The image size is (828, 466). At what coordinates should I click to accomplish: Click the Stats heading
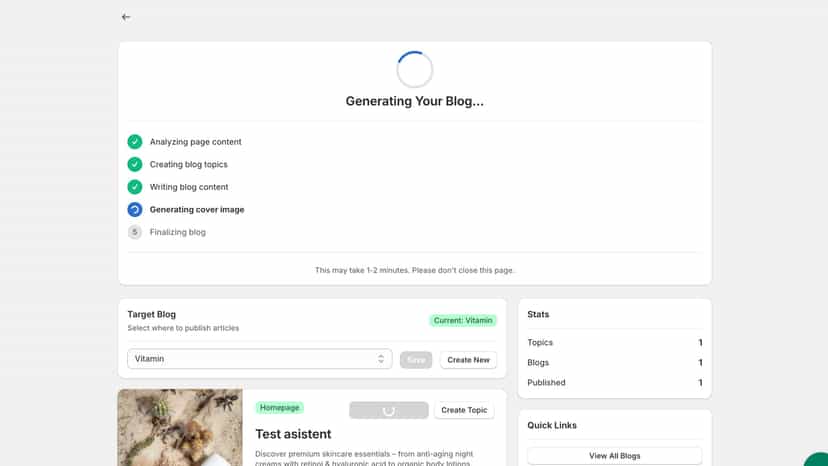coord(538,314)
